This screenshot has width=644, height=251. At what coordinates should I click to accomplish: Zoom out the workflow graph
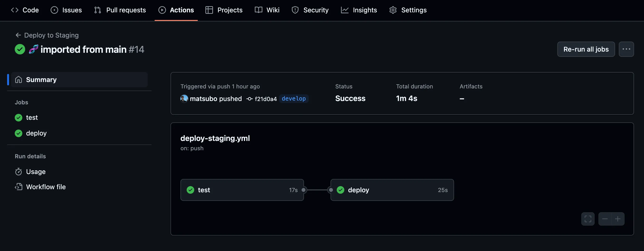605,219
